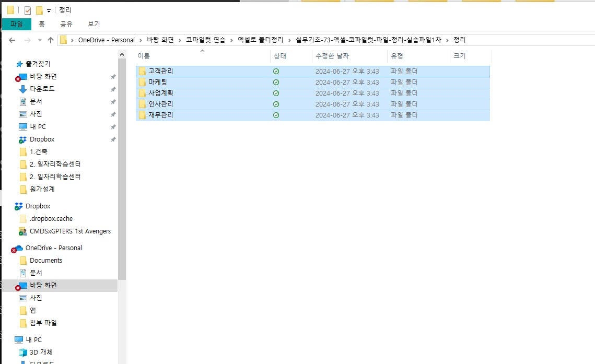Viewport: 595px width, 364px height.
Task: Click the quick access properties checkmark icon
Action: (x=28, y=10)
